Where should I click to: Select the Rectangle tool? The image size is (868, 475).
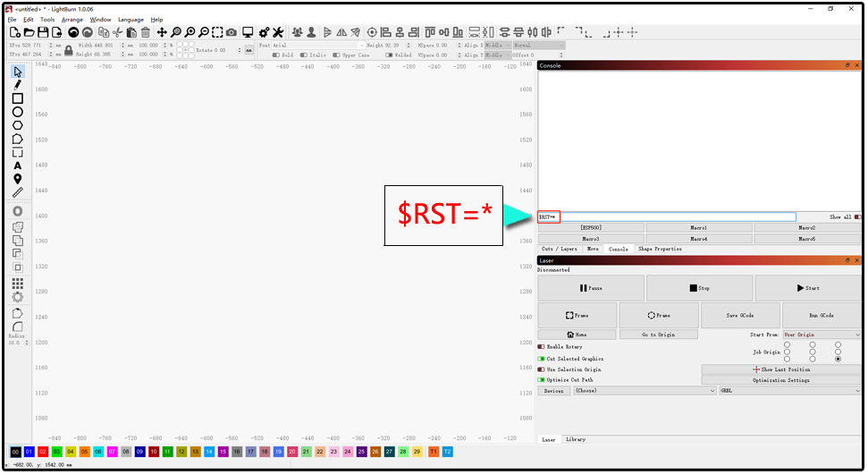coord(18,98)
